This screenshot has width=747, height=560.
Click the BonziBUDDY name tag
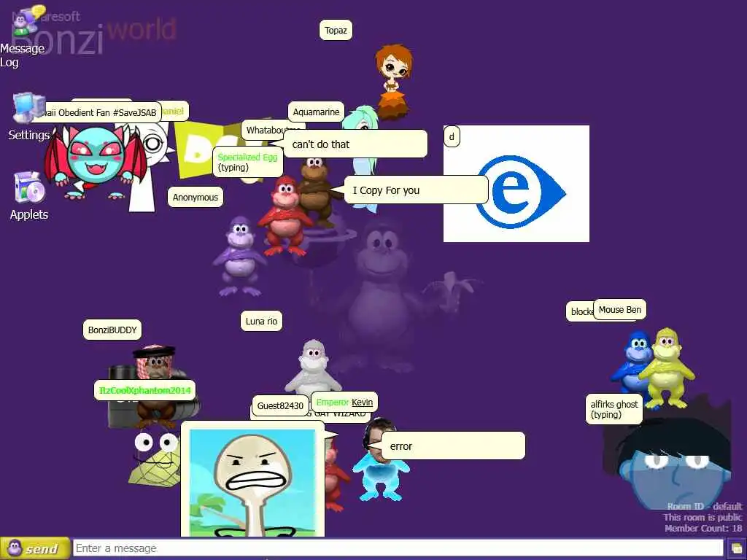tap(112, 330)
